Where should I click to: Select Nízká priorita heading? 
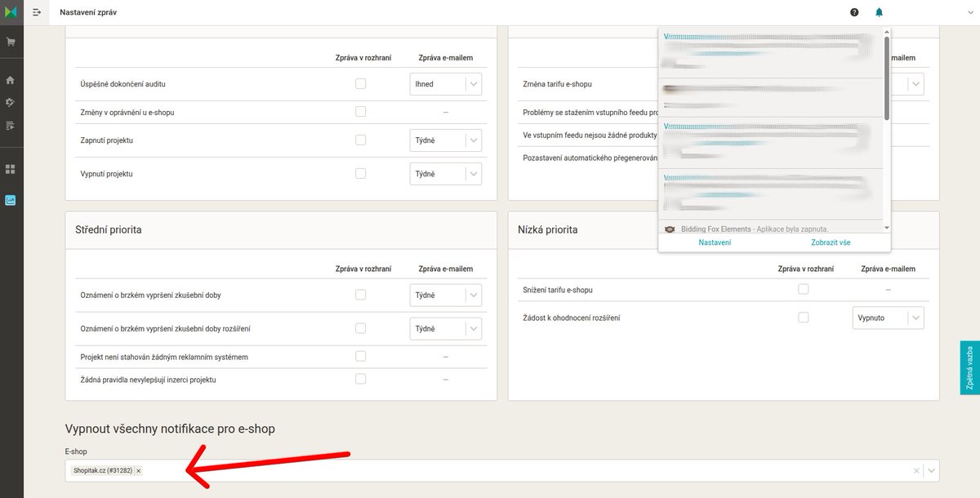click(x=548, y=229)
